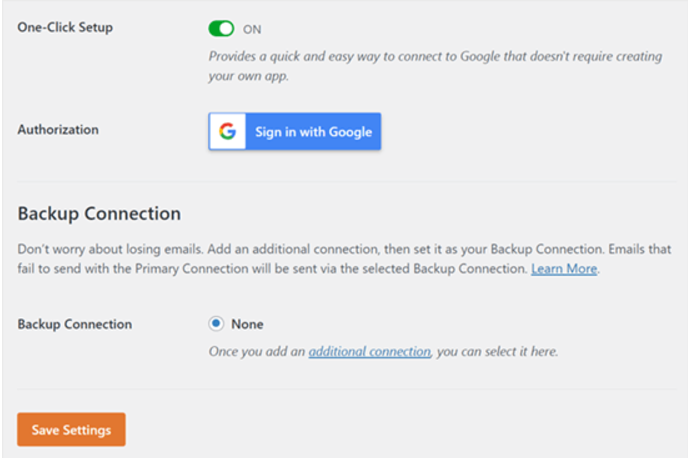Click the Don't worry about losing emails paragraph
This screenshot has height=458, width=688.
(344, 259)
